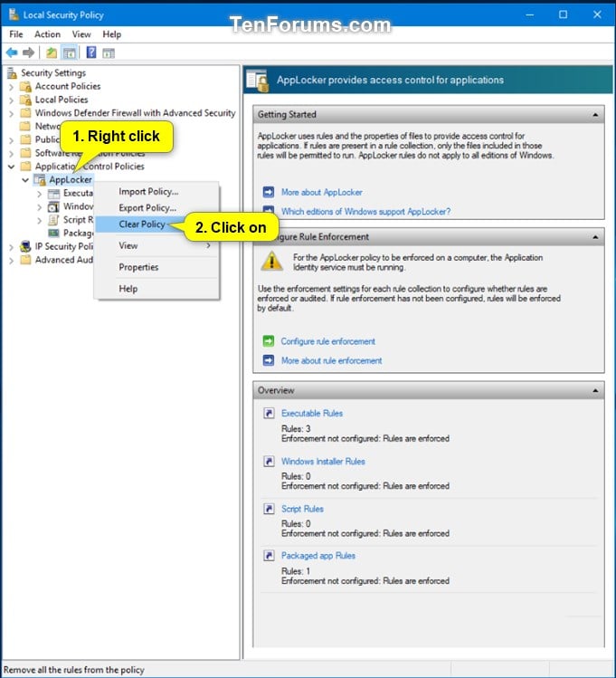This screenshot has width=616, height=678.
Task: Expand the Local Policies node
Action: pyautogui.click(x=11, y=100)
